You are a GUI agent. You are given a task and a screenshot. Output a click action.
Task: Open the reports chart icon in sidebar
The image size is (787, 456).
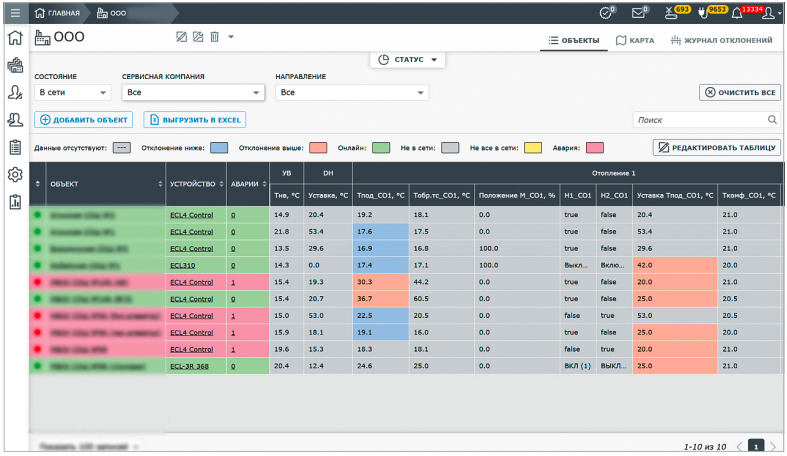15,202
